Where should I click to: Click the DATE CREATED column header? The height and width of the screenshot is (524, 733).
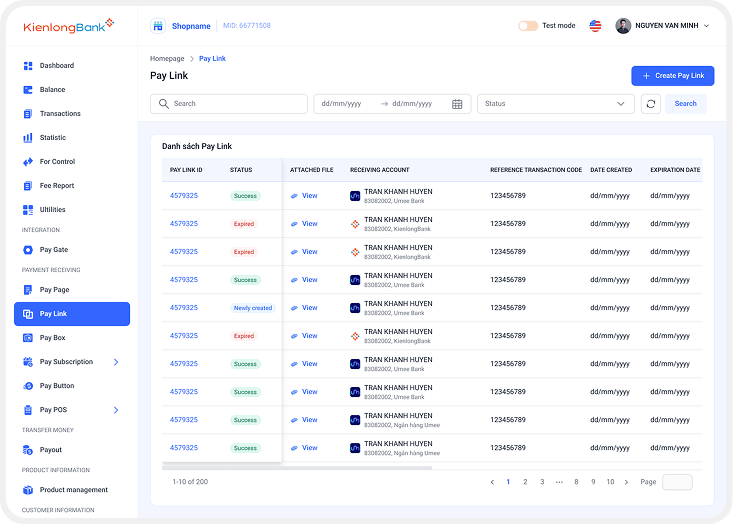(611, 170)
